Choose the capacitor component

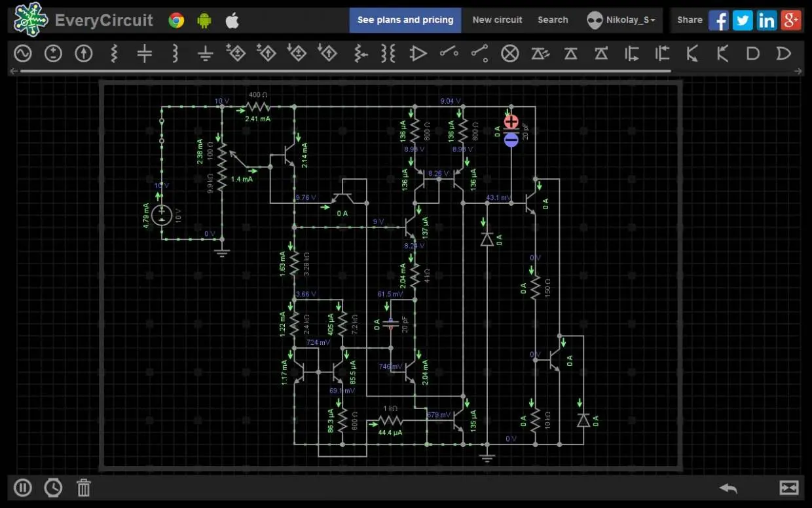[145, 54]
